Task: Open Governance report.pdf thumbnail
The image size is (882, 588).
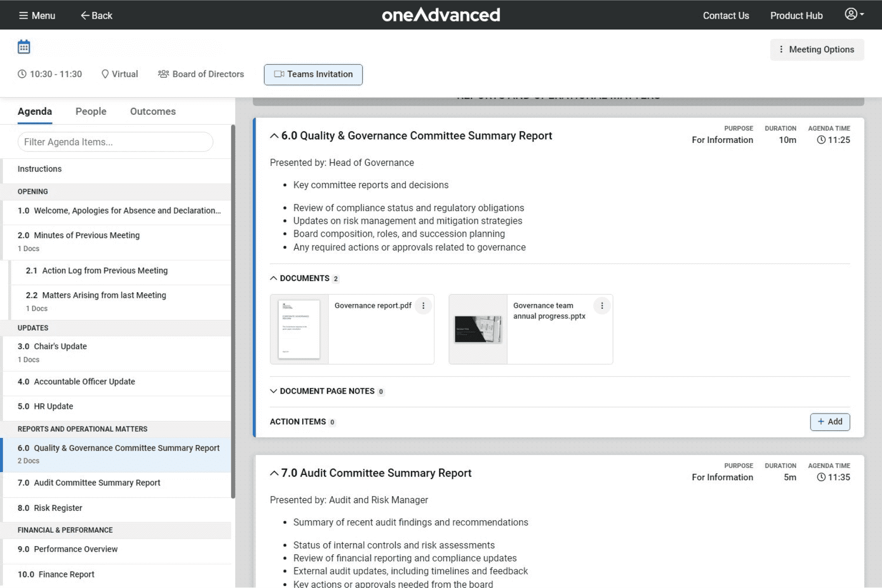Action: [299, 329]
